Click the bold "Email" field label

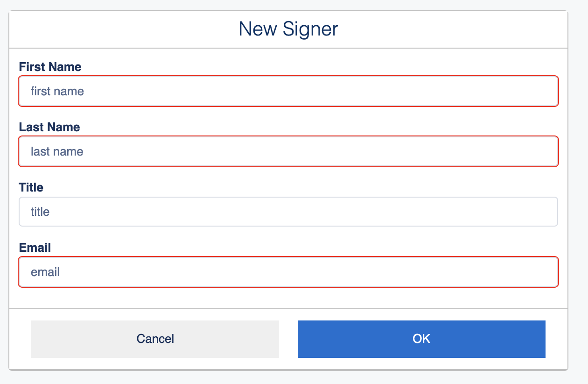[35, 248]
